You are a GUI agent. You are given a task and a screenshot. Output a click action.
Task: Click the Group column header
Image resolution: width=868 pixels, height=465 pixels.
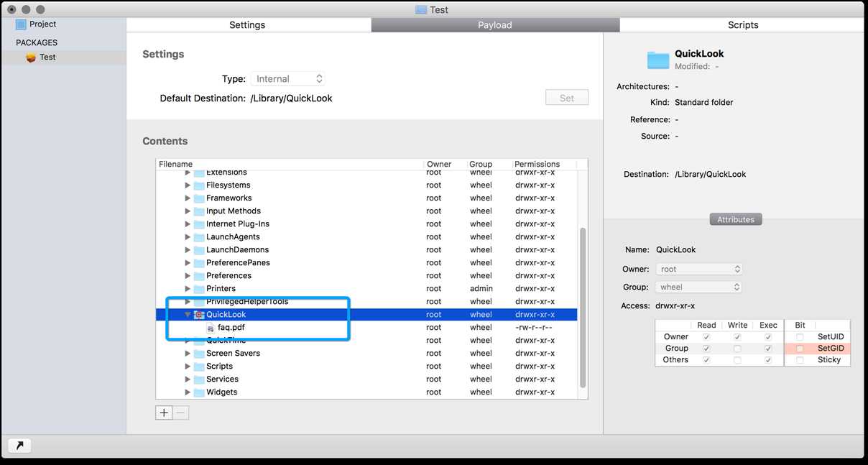click(489, 165)
